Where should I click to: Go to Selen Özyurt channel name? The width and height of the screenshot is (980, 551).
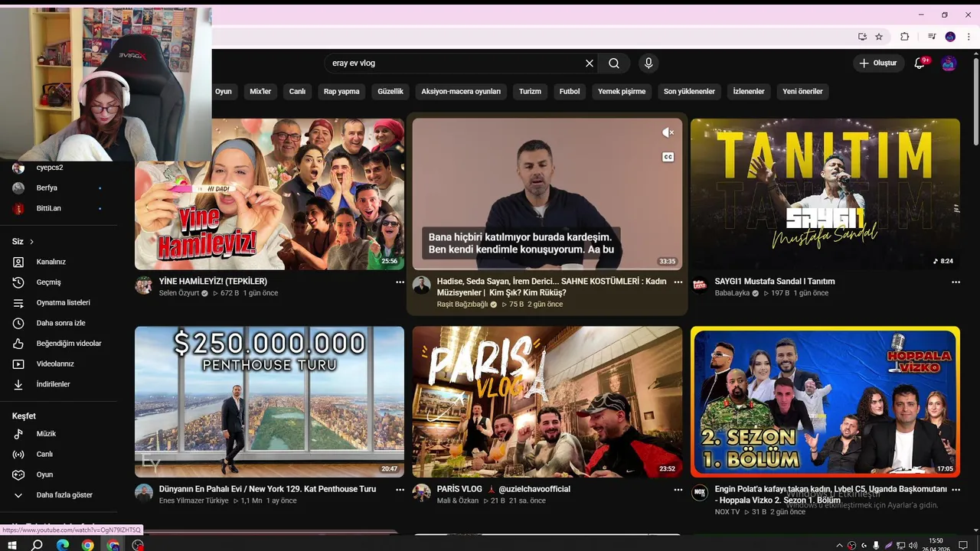tap(179, 293)
